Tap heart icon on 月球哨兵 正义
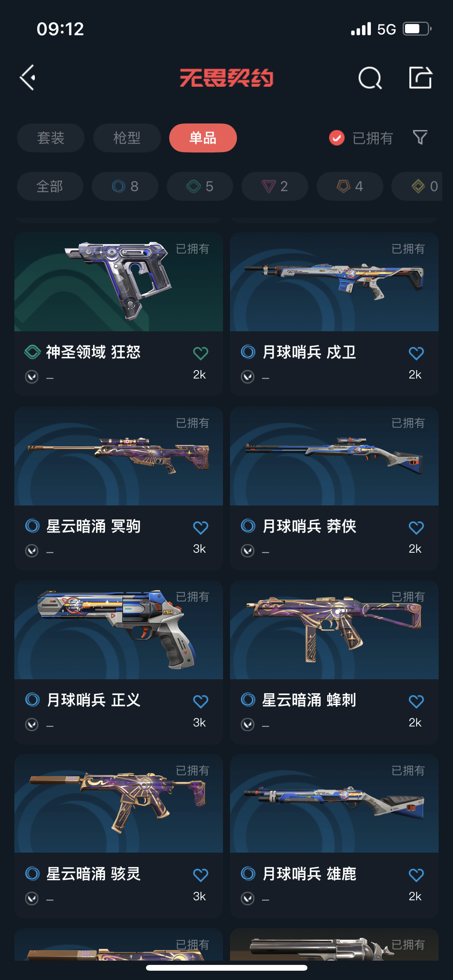The width and height of the screenshot is (453, 980). [200, 701]
